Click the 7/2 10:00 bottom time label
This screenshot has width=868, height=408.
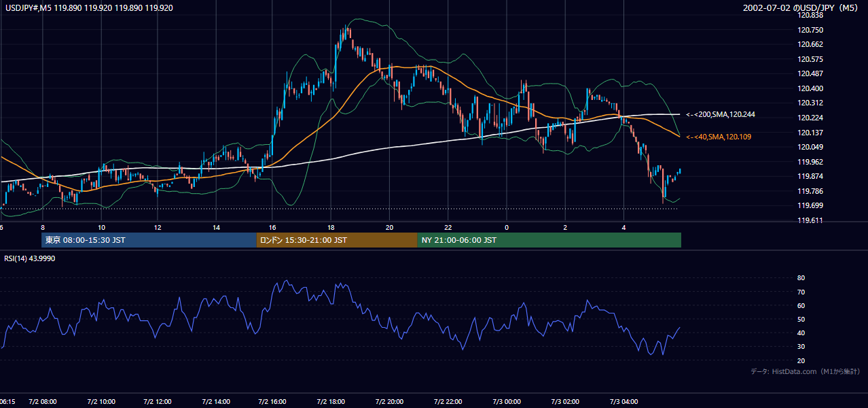click(x=101, y=402)
